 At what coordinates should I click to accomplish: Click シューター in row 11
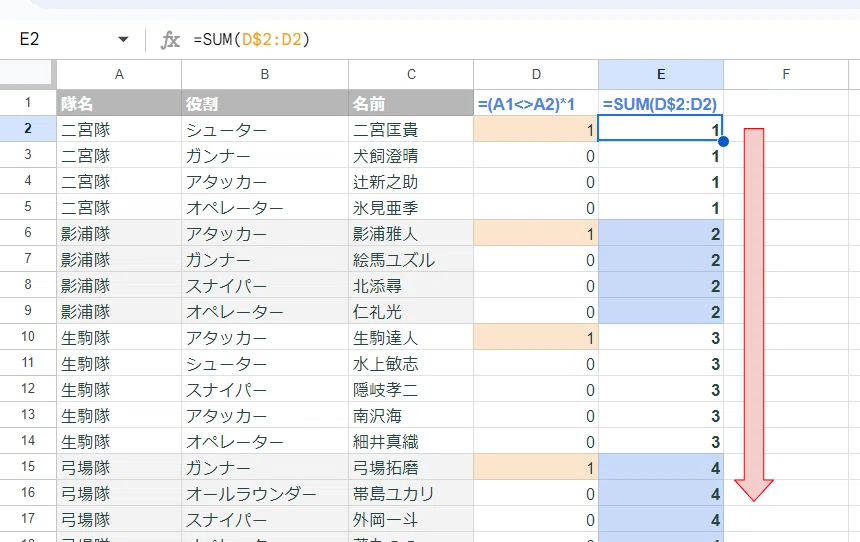pos(265,363)
